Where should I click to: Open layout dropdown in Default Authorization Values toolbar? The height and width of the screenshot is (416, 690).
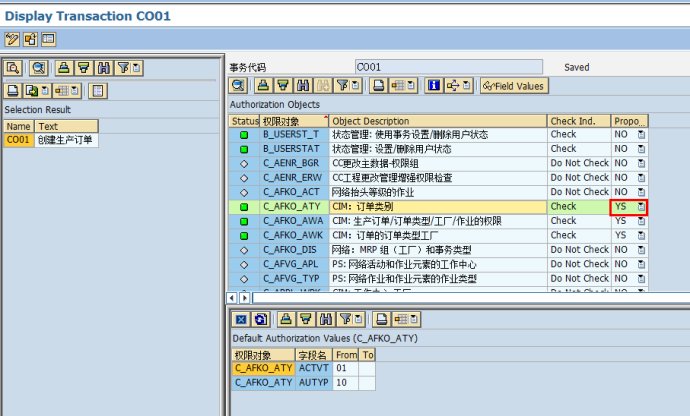[x=415, y=319]
